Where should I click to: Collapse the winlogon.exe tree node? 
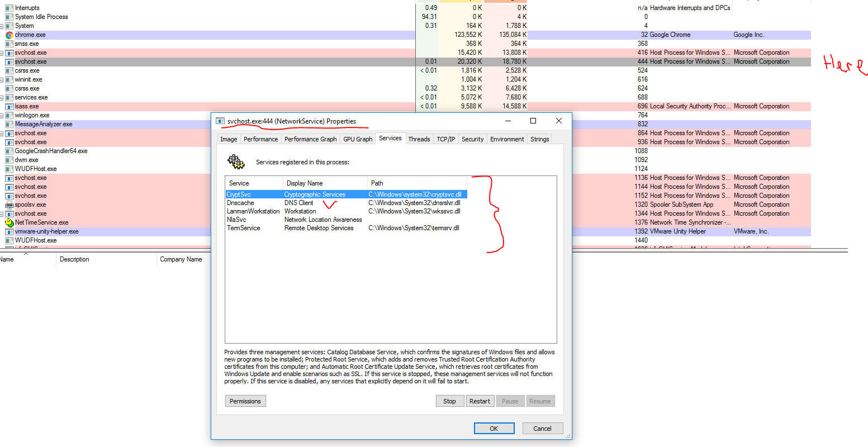(x=2, y=115)
